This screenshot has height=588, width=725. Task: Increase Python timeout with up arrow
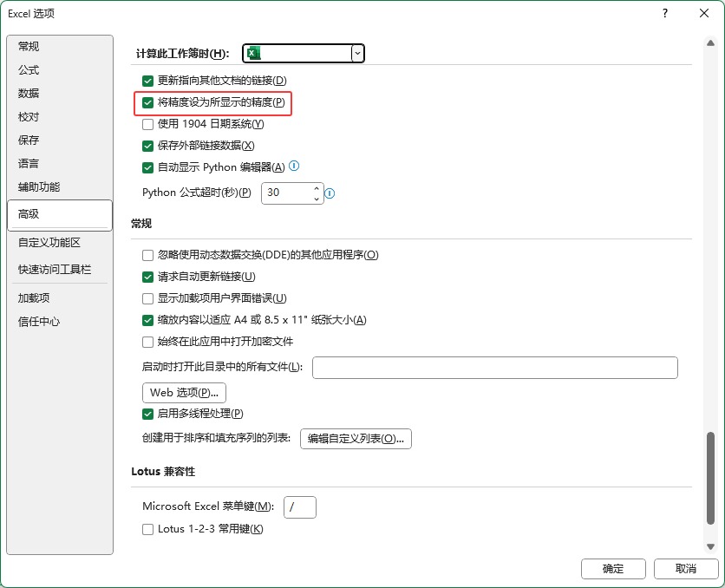(317, 187)
